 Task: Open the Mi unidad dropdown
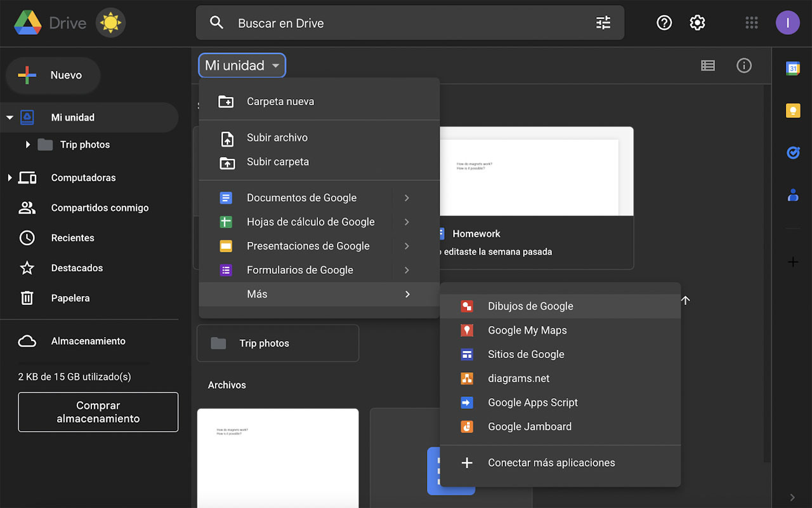[242, 65]
